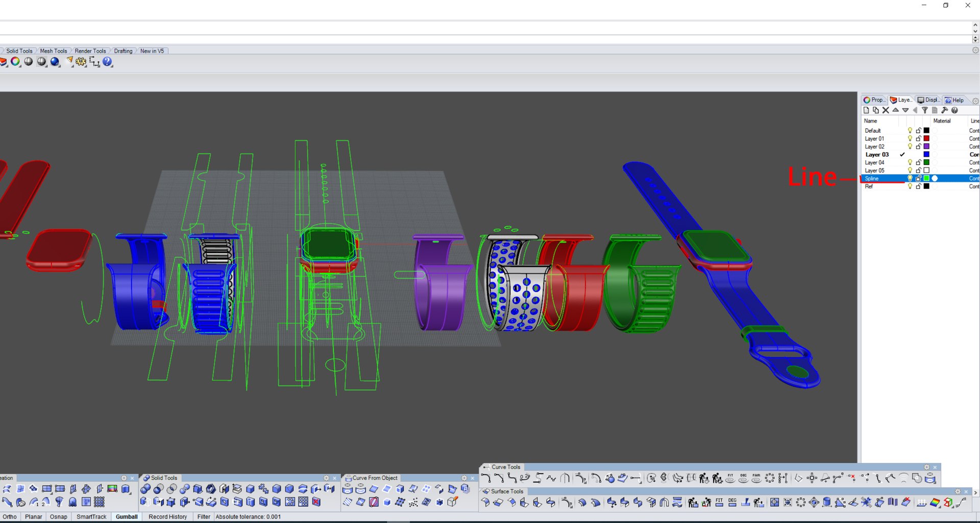Lock Layer 04 with its padlock icon
The width and height of the screenshot is (980, 523).
tap(918, 162)
